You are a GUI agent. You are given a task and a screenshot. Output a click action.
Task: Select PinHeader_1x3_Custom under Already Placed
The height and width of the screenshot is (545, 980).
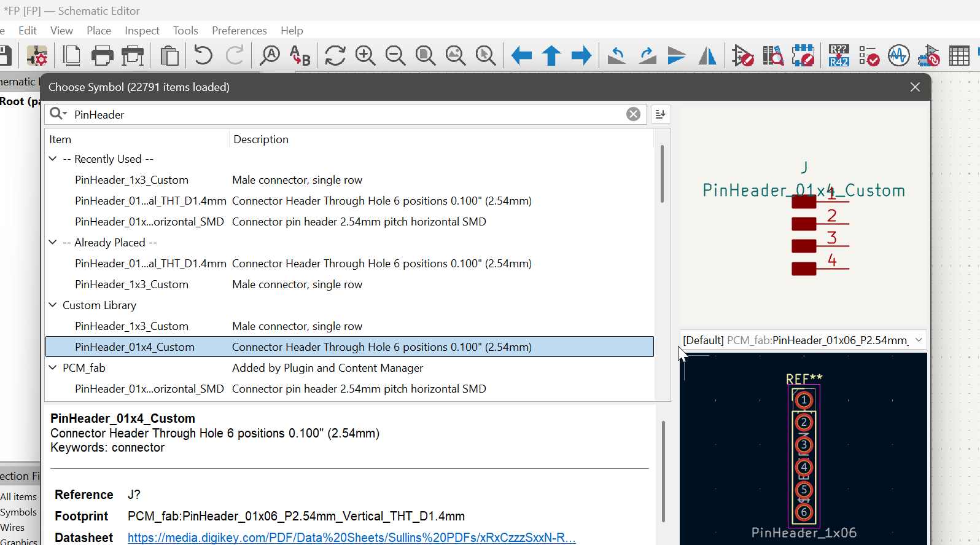[349, 284]
